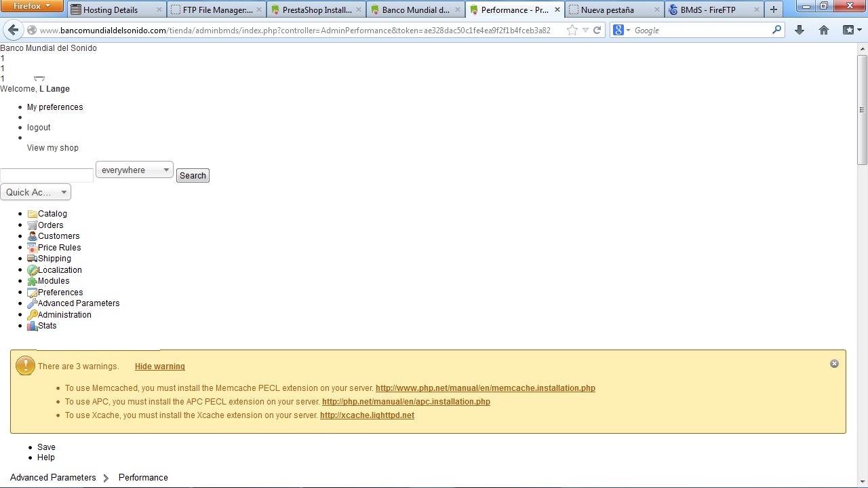Open the Google search engine selector
Viewport: 868px width, 488px height.
click(x=621, y=30)
